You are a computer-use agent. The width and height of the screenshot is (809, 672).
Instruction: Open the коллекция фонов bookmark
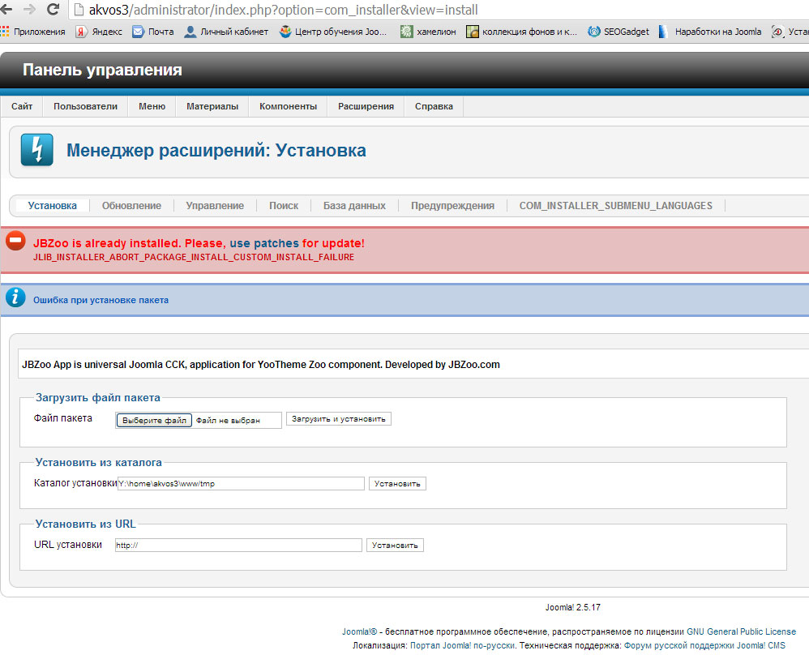[522, 32]
